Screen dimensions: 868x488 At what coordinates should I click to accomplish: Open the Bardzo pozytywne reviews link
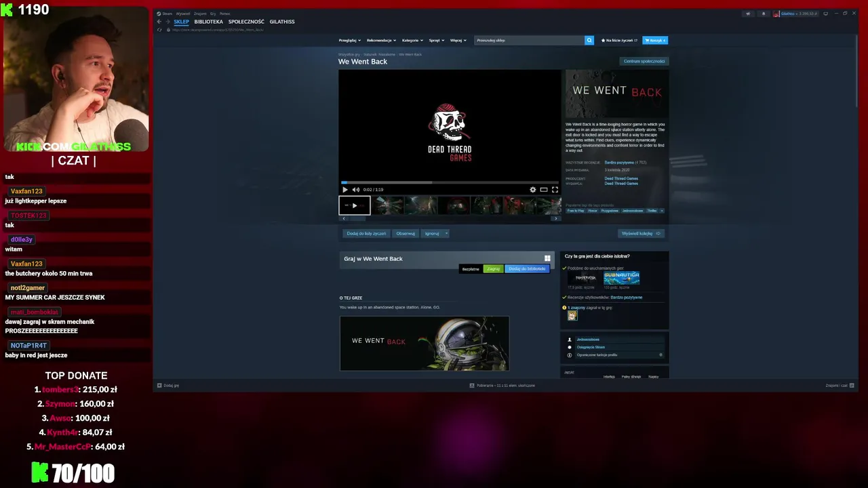[x=619, y=163]
